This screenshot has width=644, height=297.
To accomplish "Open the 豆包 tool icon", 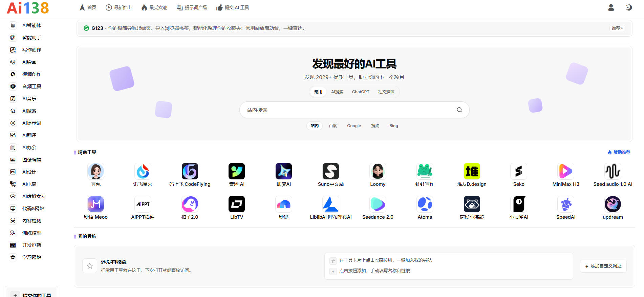I will tap(96, 171).
